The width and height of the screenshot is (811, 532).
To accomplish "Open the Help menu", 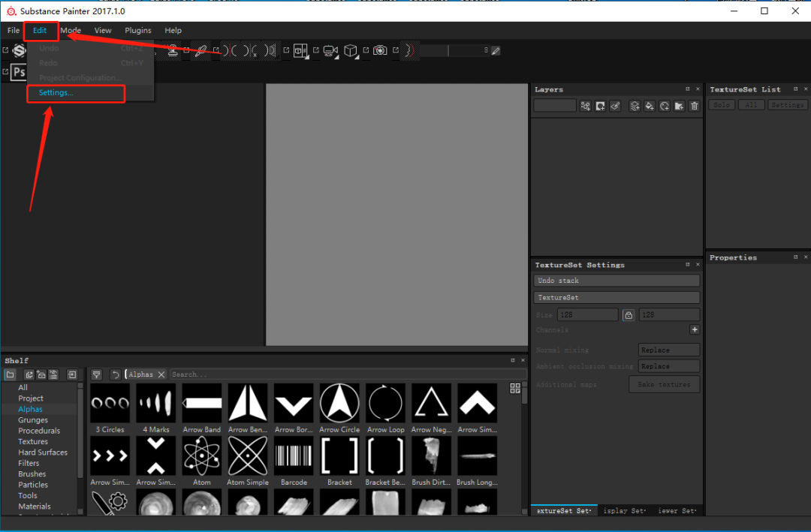I will (173, 31).
